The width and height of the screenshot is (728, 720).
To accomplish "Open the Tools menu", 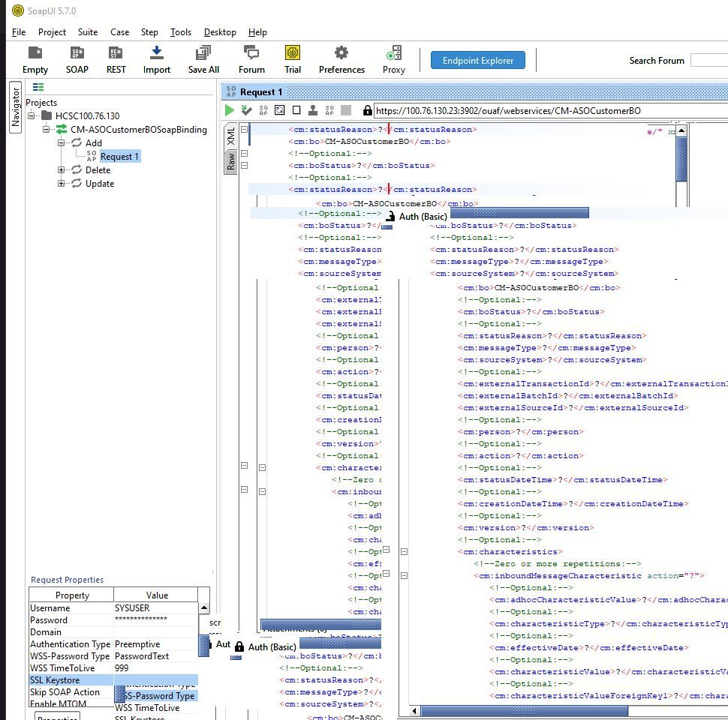I will (180, 32).
